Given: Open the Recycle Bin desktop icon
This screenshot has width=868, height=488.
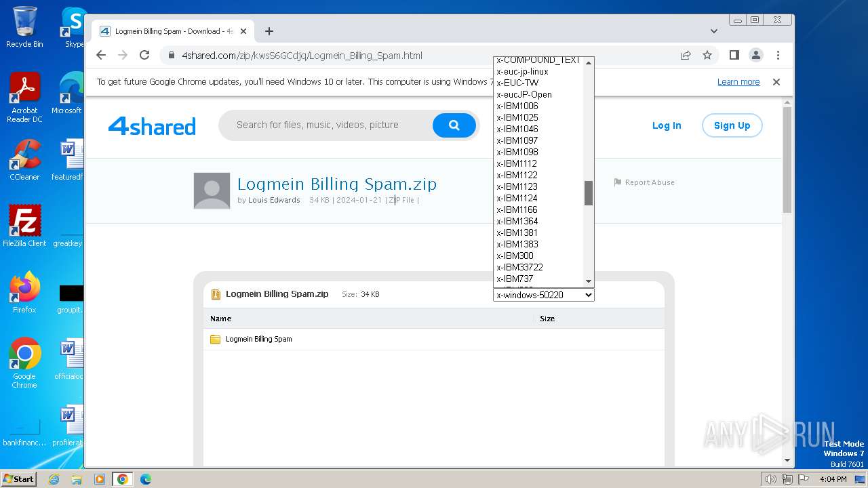Looking at the screenshot, I should [x=24, y=27].
